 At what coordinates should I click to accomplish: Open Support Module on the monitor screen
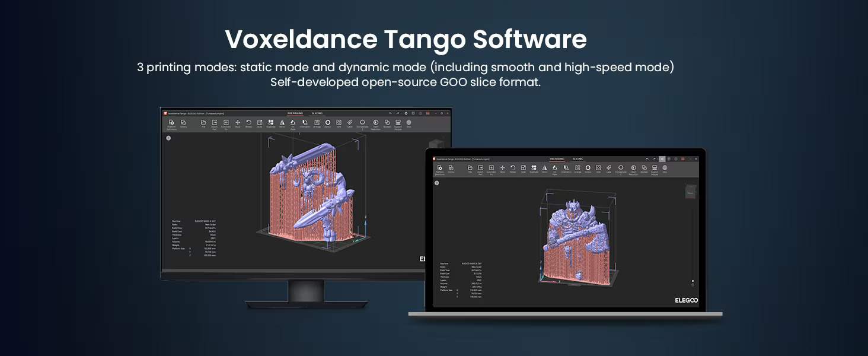click(398, 123)
